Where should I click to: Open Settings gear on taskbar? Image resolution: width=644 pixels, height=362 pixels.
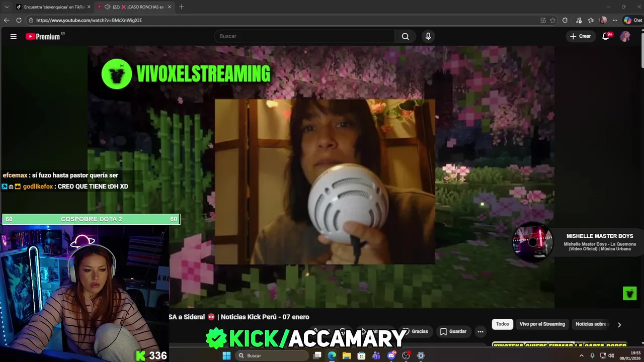(421, 355)
